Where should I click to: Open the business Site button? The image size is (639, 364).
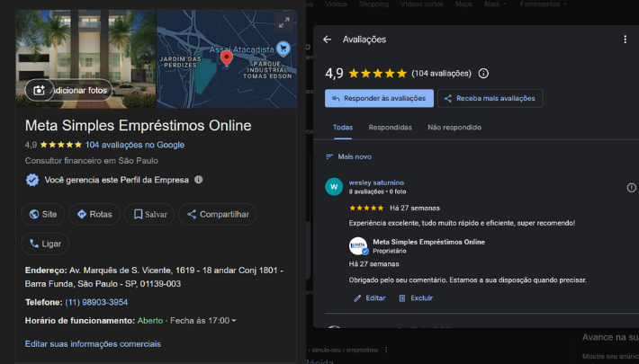coord(43,214)
